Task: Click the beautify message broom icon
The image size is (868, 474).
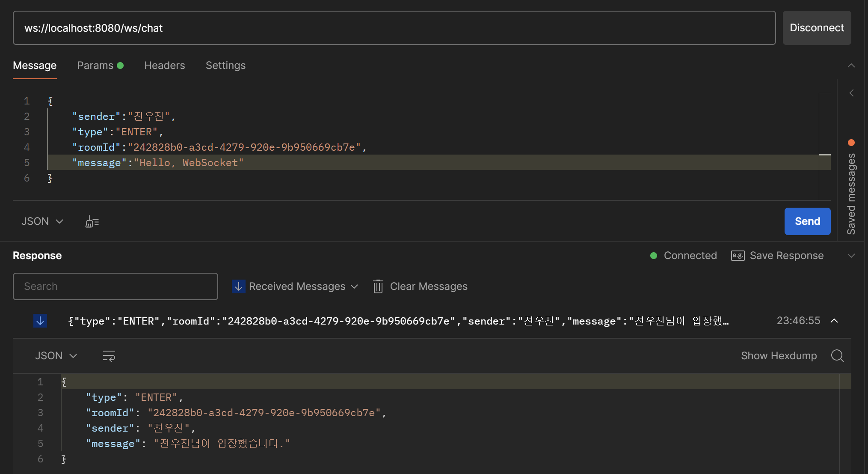Action: [92, 221]
